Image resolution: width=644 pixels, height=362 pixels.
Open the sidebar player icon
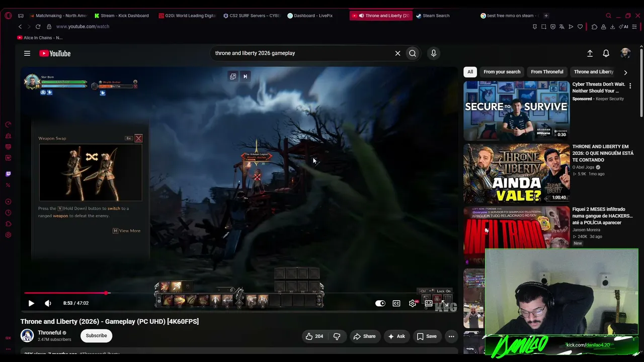(8, 202)
